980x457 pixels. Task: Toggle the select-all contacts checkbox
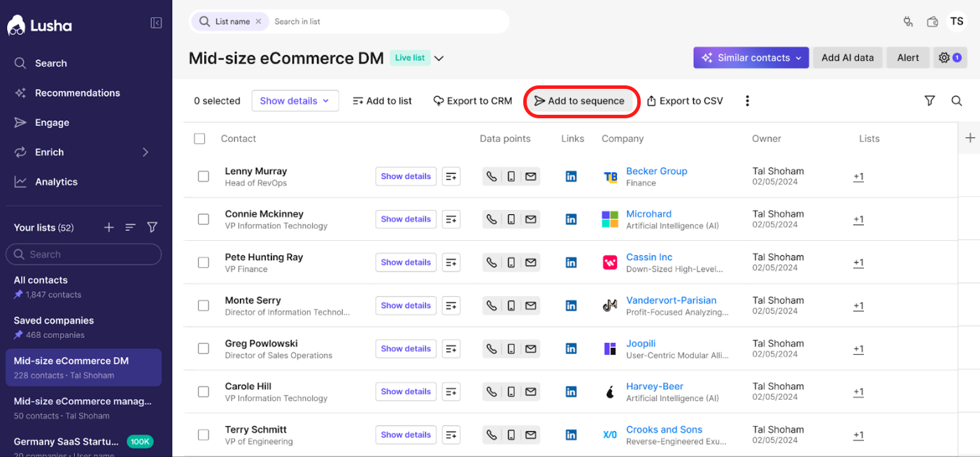tap(199, 139)
